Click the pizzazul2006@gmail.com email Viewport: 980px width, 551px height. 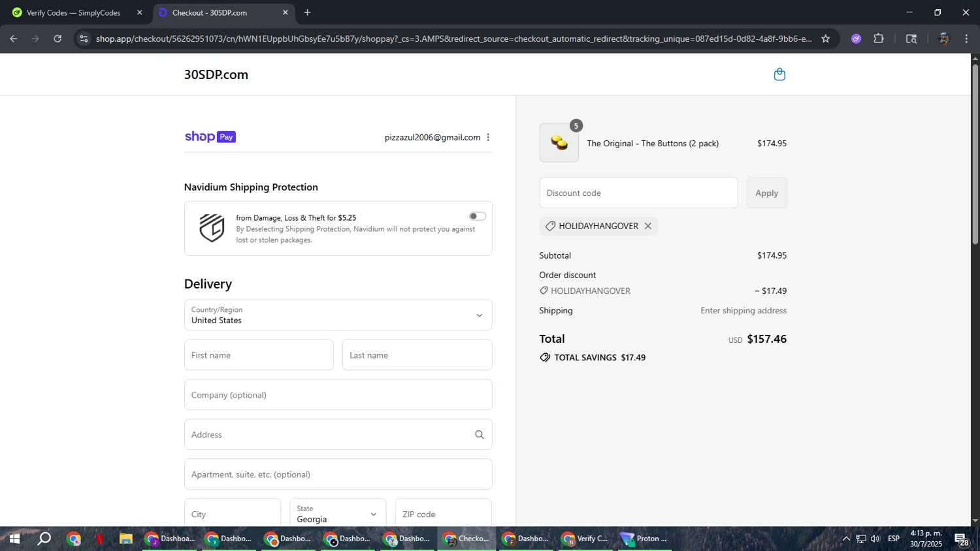pyautogui.click(x=432, y=137)
